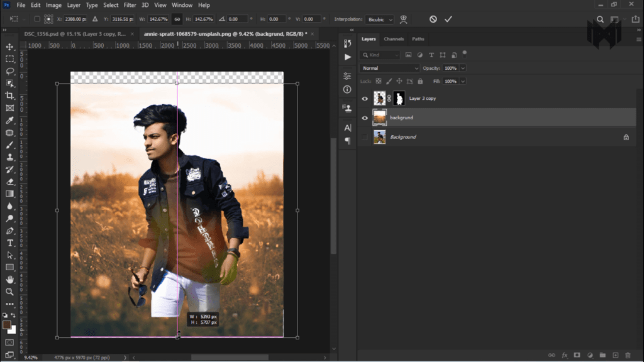Select the Eraser tool
Image resolution: width=644 pixels, height=362 pixels.
tap(10, 182)
